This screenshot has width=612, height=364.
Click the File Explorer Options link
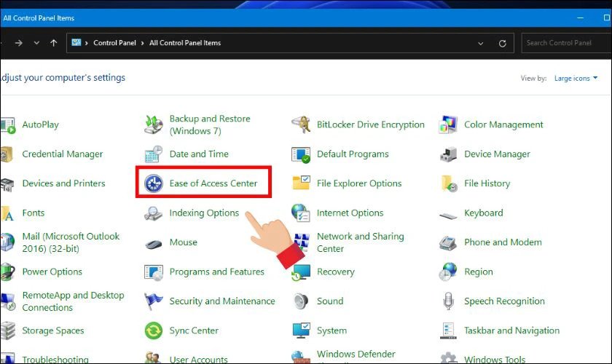point(358,183)
